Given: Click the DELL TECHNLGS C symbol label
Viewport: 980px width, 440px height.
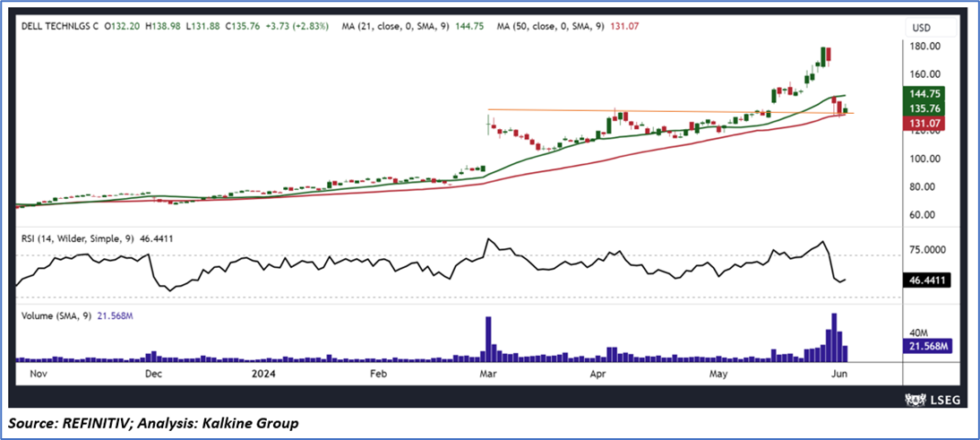Looking at the screenshot, I should pos(61,27).
